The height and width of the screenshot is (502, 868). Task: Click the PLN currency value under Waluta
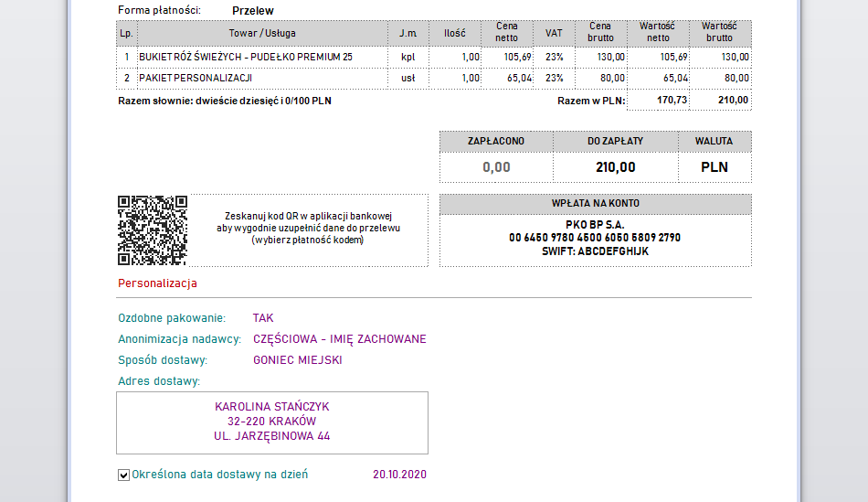coord(715,167)
